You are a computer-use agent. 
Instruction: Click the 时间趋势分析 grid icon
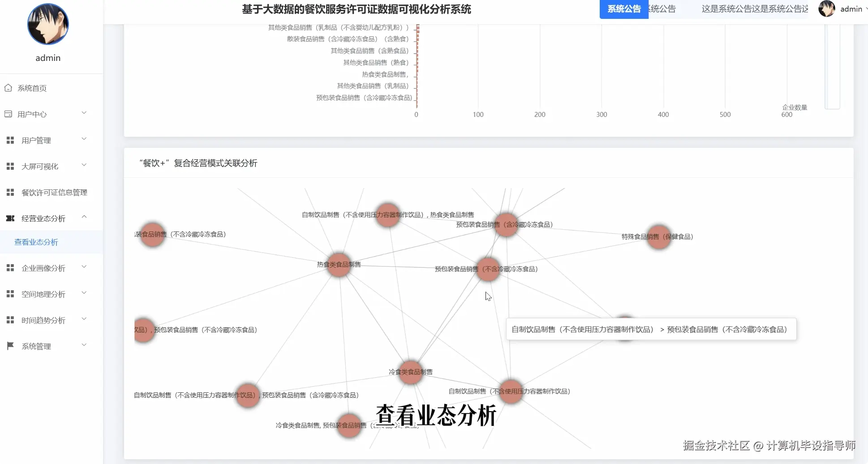pyautogui.click(x=10, y=320)
